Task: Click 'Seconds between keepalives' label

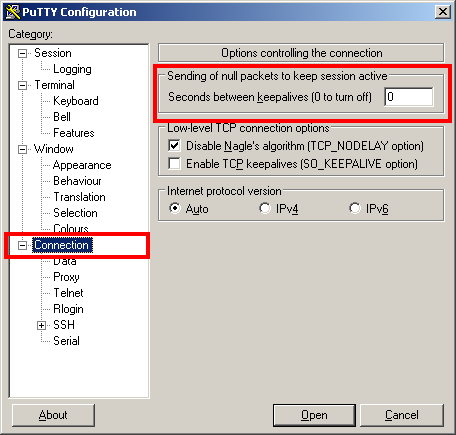Action: [270, 97]
